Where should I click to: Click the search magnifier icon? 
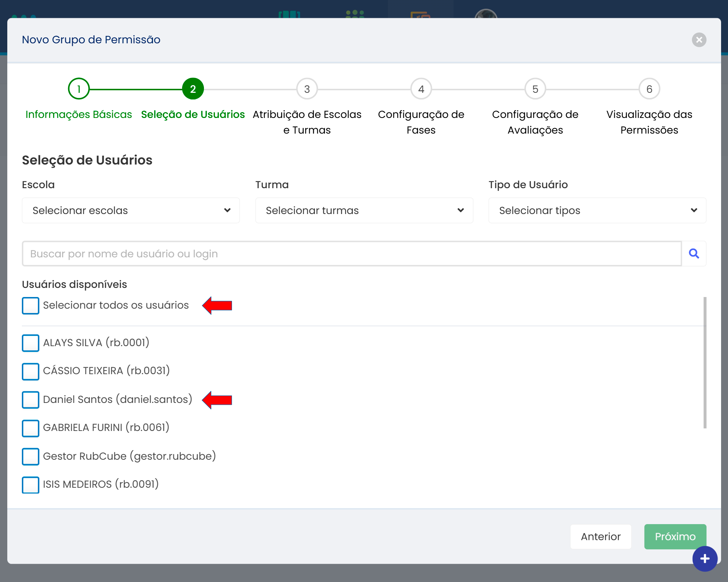coord(694,254)
